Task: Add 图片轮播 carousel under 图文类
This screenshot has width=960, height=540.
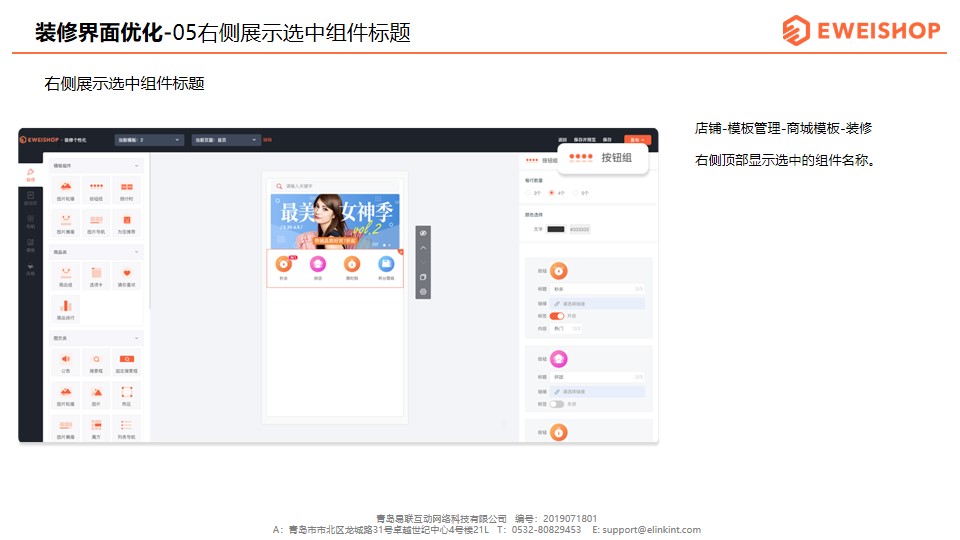Action: [x=66, y=395]
